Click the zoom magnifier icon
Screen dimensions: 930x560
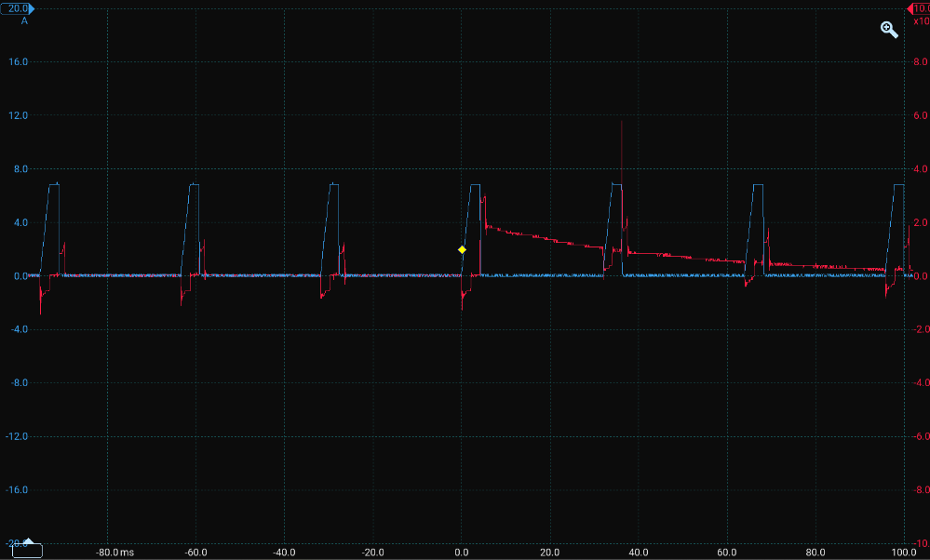889,30
